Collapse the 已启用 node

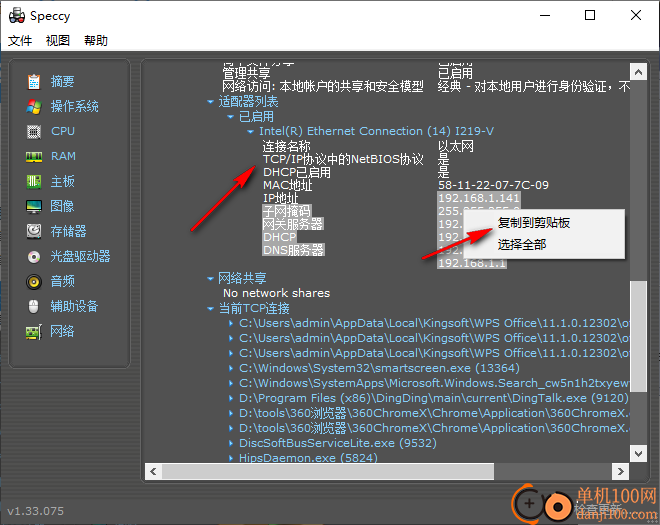coord(230,117)
